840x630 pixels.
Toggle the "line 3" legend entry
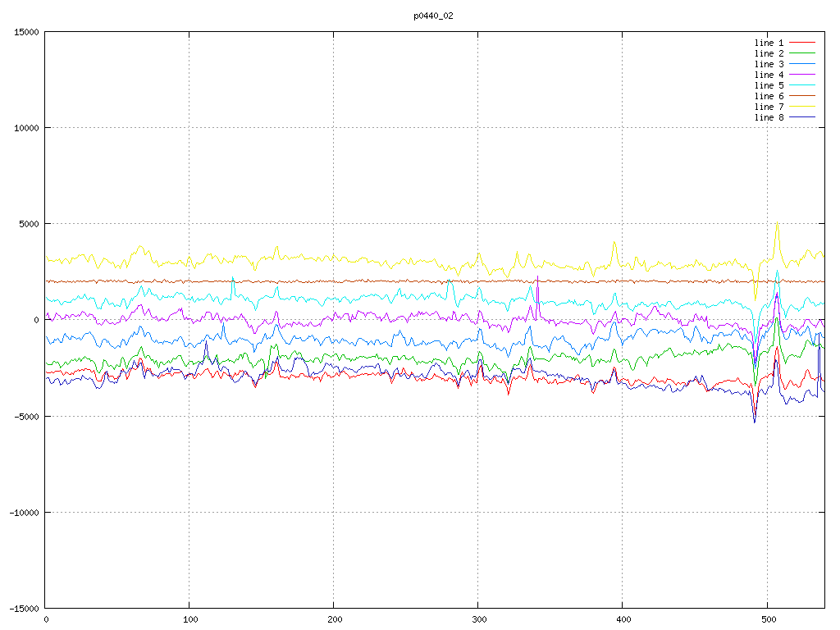769,64
